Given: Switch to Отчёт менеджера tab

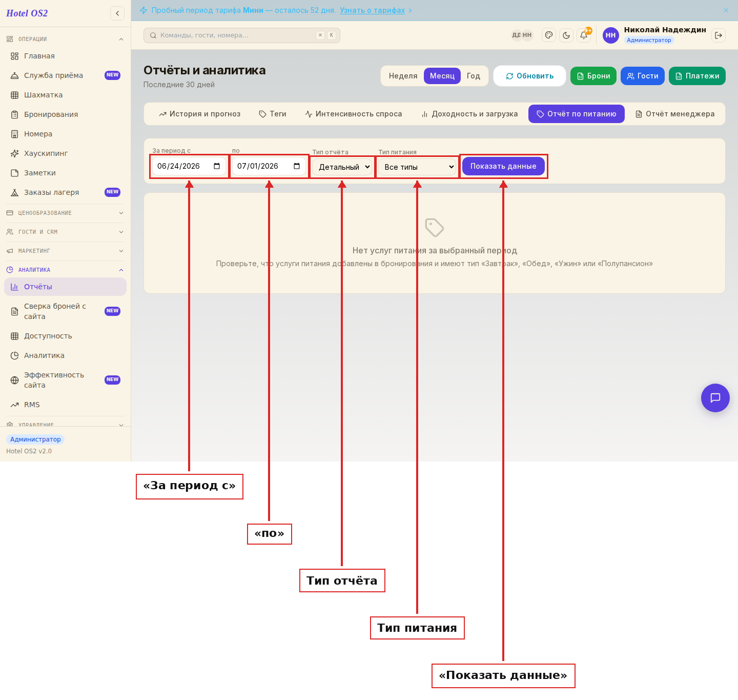Looking at the screenshot, I should pos(675,114).
